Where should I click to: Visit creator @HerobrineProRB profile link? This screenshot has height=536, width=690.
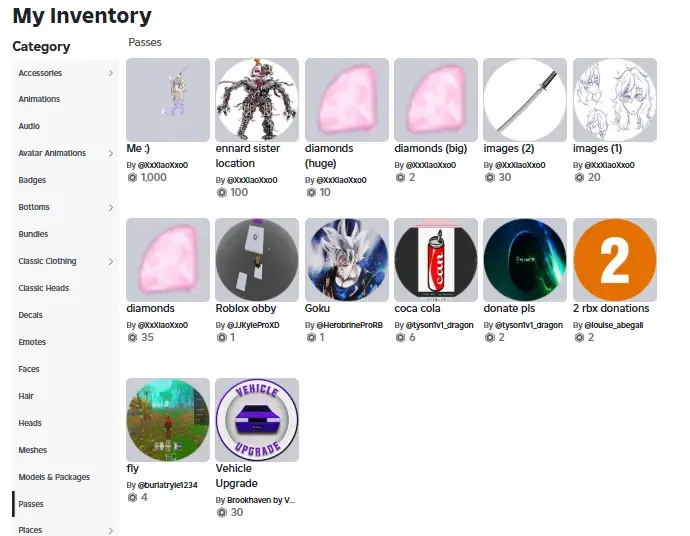click(349, 325)
